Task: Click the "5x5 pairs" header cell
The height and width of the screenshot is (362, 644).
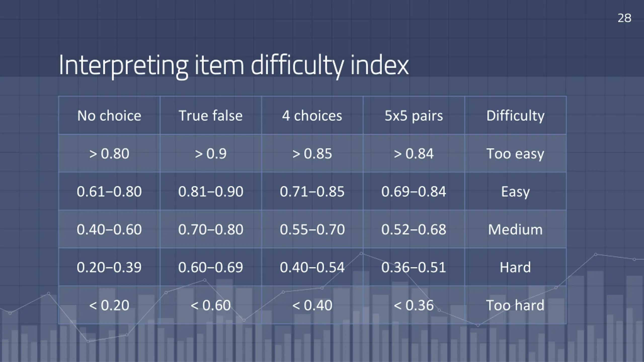Action: (x=414, y=116)
